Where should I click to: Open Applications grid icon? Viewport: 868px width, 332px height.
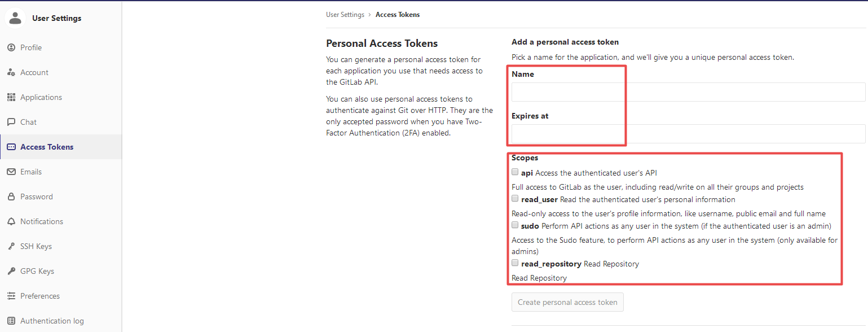click(x=11, y=97)
